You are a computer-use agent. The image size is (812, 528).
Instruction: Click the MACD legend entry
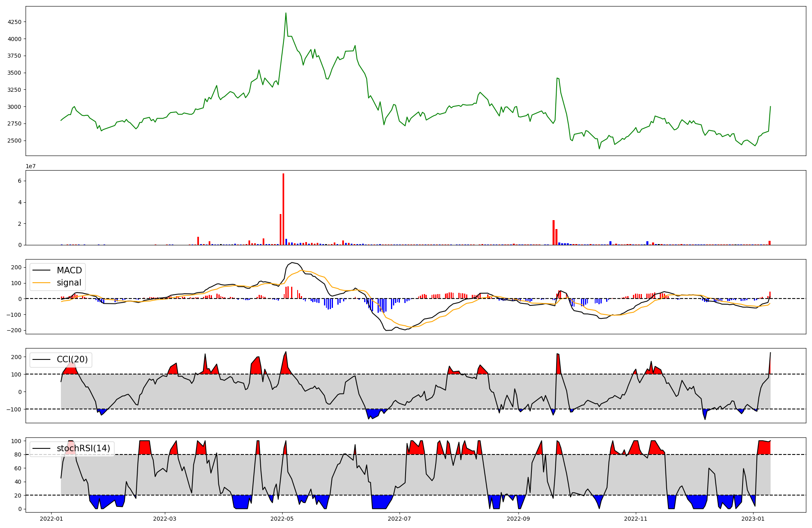(69, 270)
